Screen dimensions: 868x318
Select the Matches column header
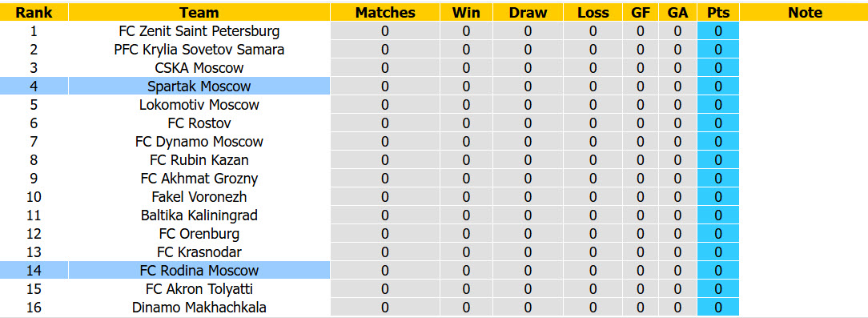[x=385, y=12]
